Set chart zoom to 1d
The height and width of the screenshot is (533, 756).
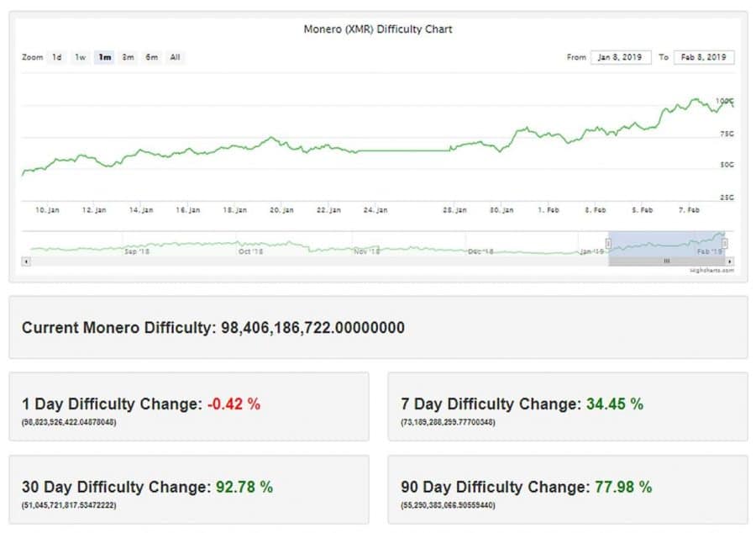click(57, 57)
